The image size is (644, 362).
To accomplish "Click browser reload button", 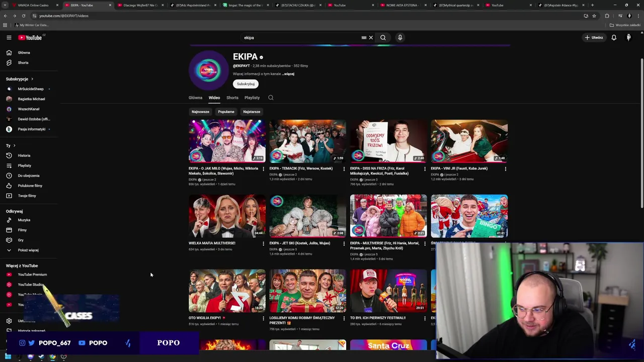I will click(x=23, y=16).
